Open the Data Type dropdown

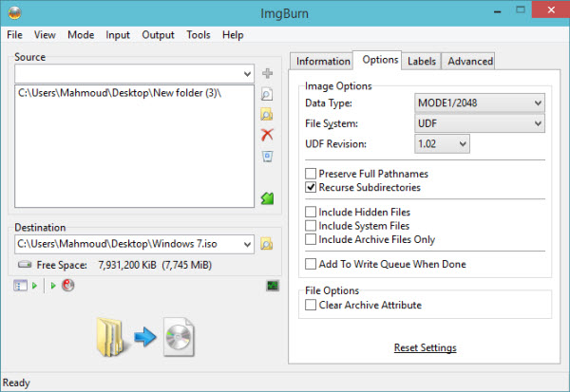[480, 103]
